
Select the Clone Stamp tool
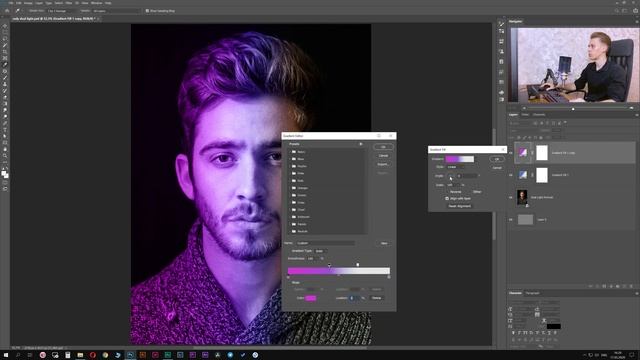[x=5, y=84]
